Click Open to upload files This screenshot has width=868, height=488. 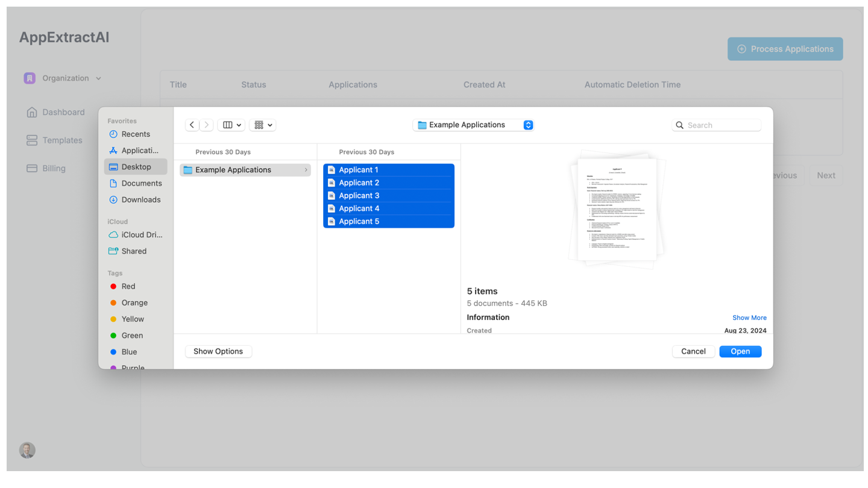[740, 351]
